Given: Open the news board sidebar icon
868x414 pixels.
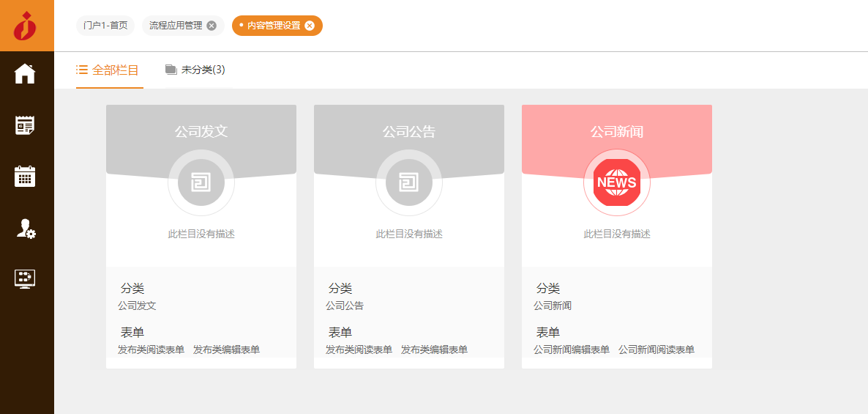Looking at the screenshot, I should click(25, 125).
